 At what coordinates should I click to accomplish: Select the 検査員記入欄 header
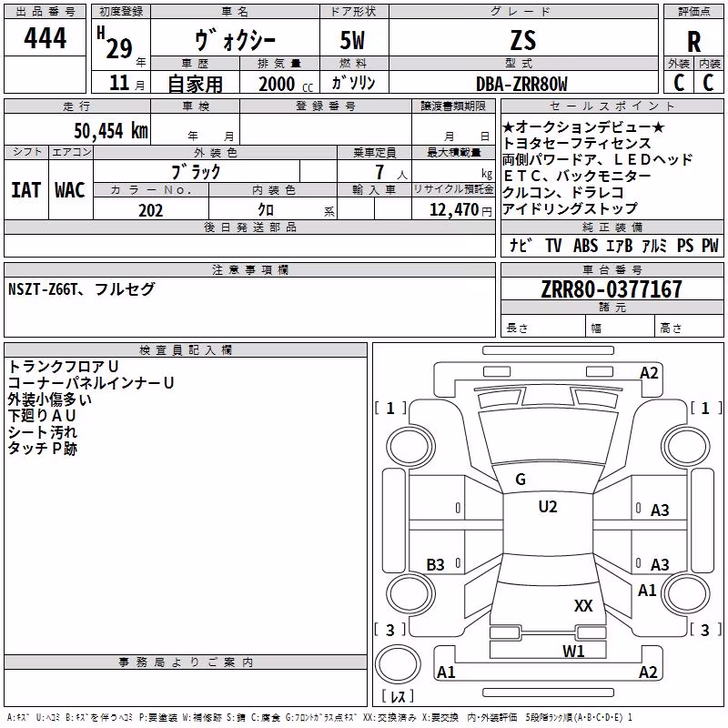point(186,350)
